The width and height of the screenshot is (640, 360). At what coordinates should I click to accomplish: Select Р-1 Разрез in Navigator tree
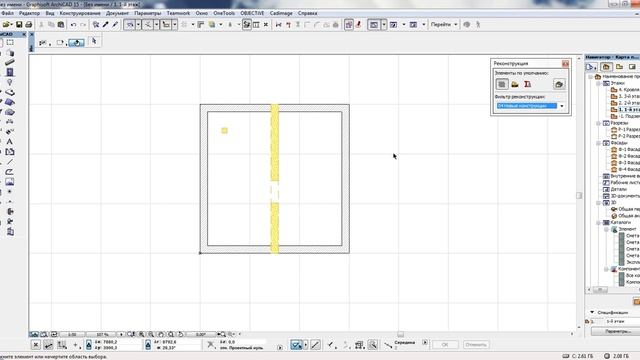pos(625,129)
